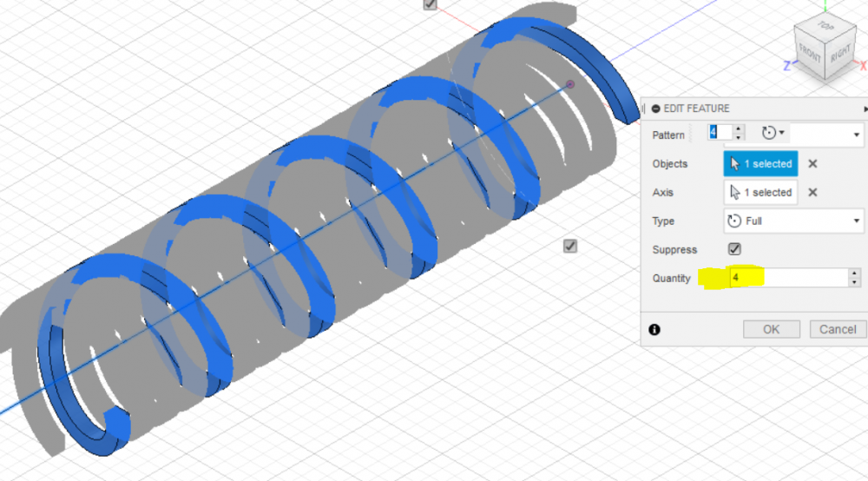Toggle the Suppress checkbox
Screen dimensions: 868x481
pyautogui.click(x=734, y=249)
